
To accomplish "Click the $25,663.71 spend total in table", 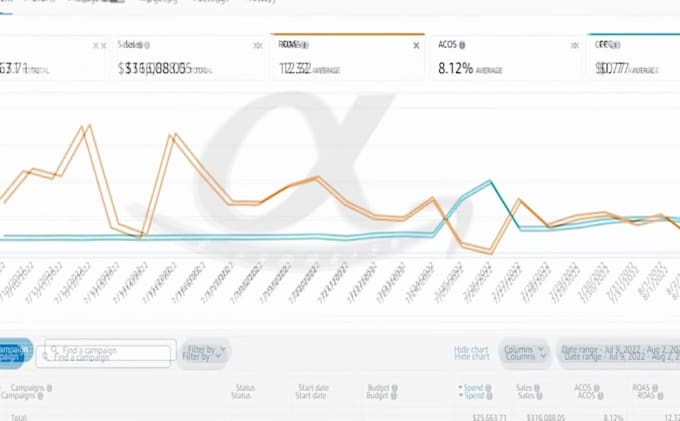I will (x=489, y=418).
